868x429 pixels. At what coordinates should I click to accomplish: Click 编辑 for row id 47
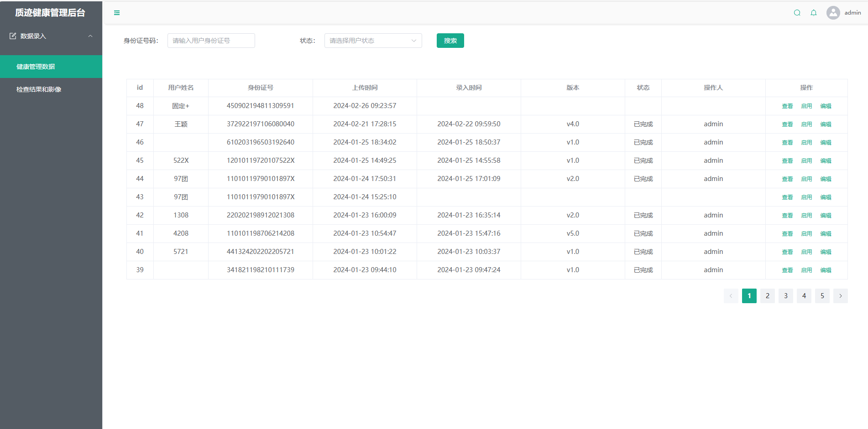826,124
